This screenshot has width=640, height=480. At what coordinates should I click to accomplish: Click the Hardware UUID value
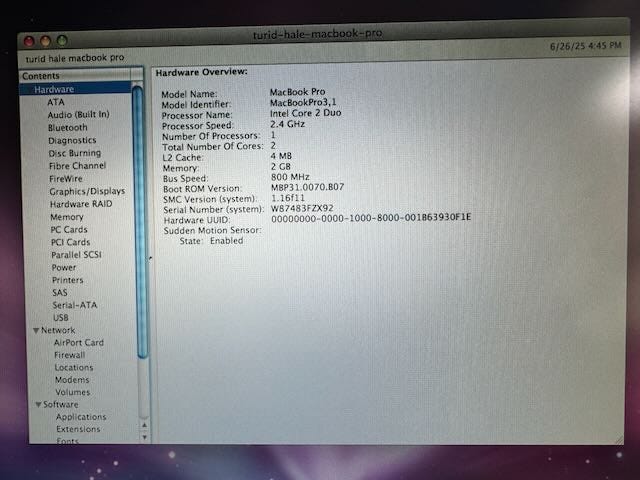click(371, 218)
